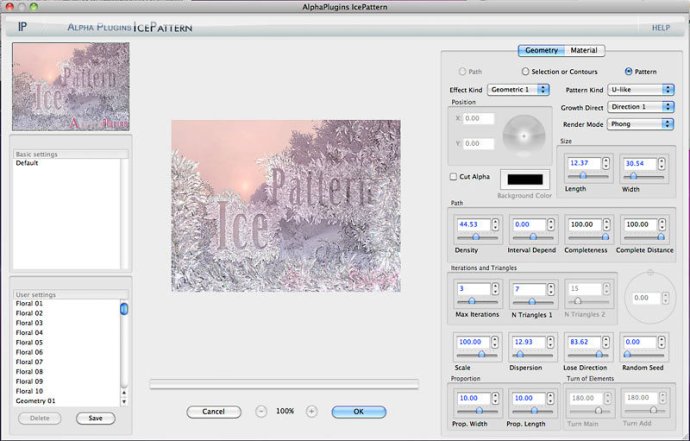Click the IP logo icon
This screenshot has width=690, height=441.
[x=22, y=27]
